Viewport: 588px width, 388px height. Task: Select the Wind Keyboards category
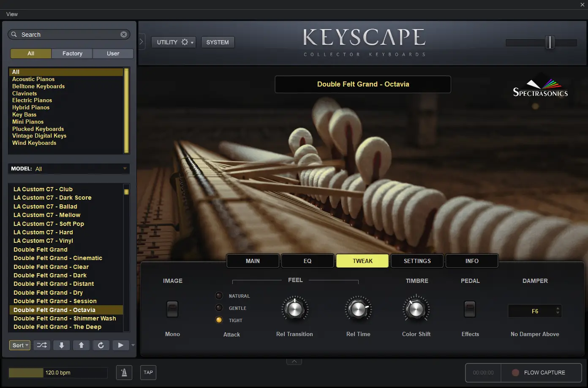coord(34,143)
